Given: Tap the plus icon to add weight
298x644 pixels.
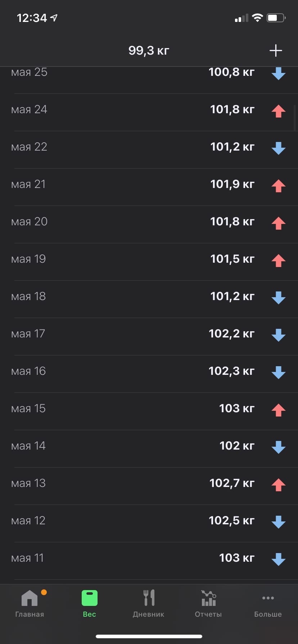Looking at the screenshot, I should (x=276, y=51).
